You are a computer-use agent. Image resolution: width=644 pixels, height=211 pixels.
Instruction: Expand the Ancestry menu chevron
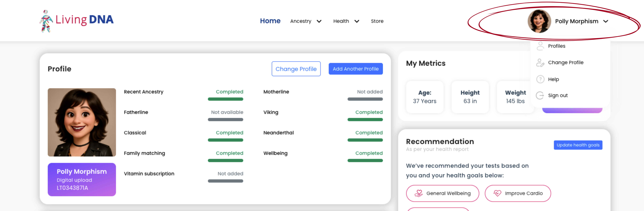[x=319, y=21]
